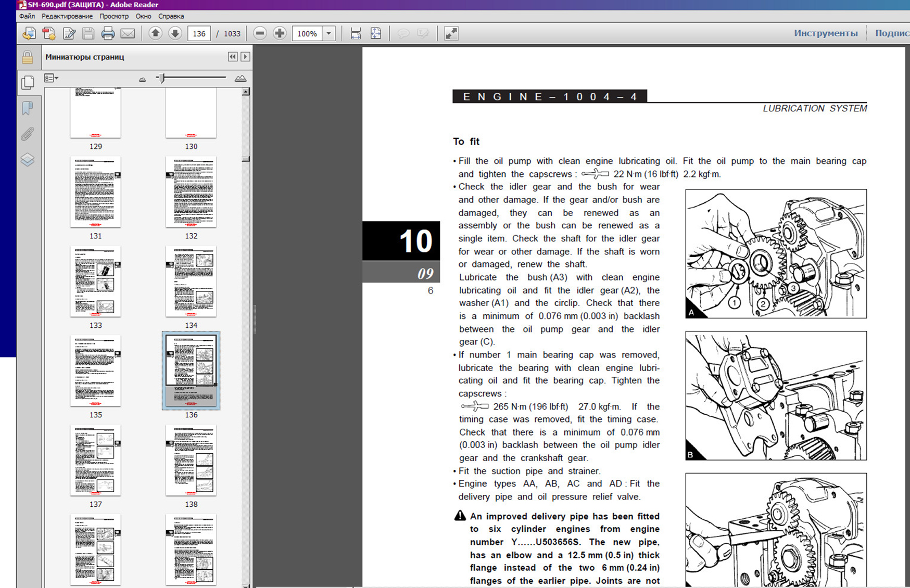Click the thumbnail size slider
910x588 pixels.
tap(162, 78)
